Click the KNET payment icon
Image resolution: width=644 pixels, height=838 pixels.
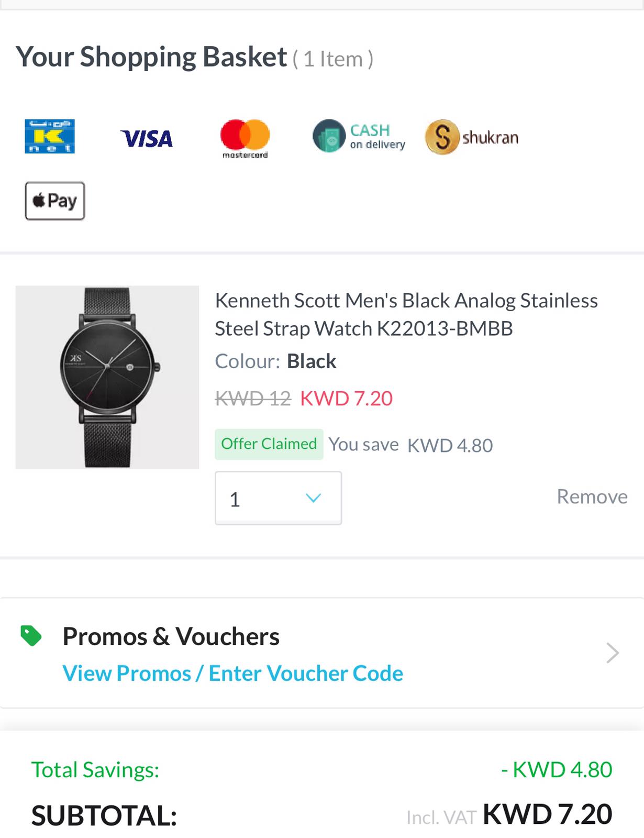tap(50, 136)
